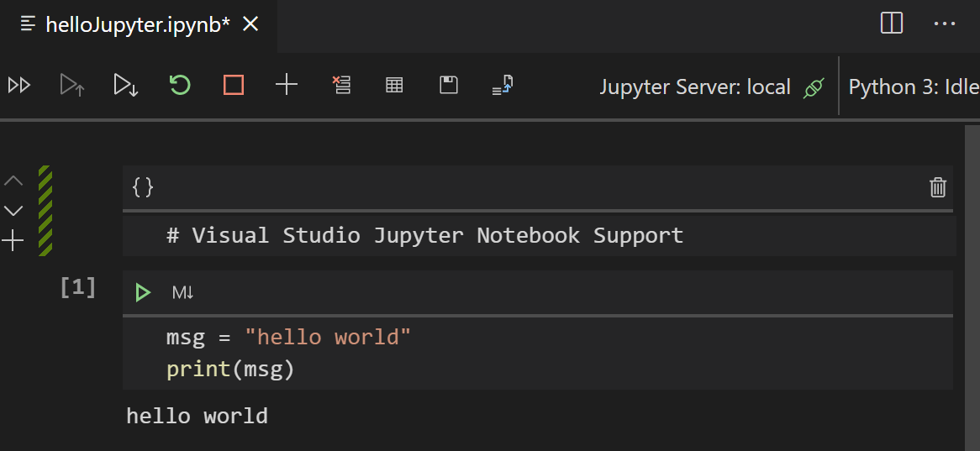
Task: Click the [1] execution count label
Action: click(78, 287)
